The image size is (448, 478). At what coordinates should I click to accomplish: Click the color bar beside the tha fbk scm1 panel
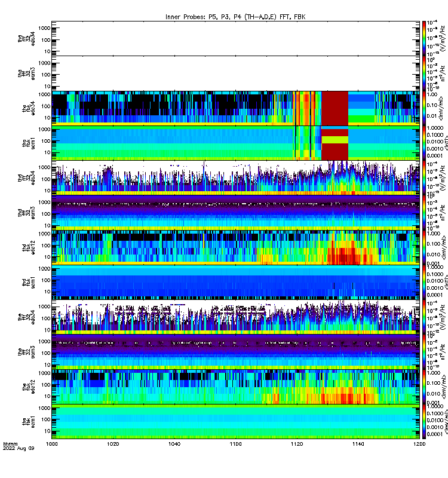coord(424,143)
